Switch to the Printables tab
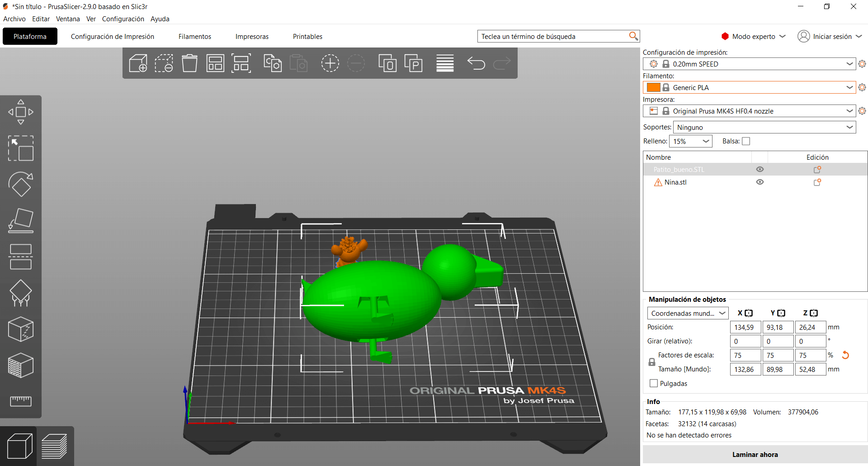The width and height of the screenshot is (868, 466). (307, 36)
